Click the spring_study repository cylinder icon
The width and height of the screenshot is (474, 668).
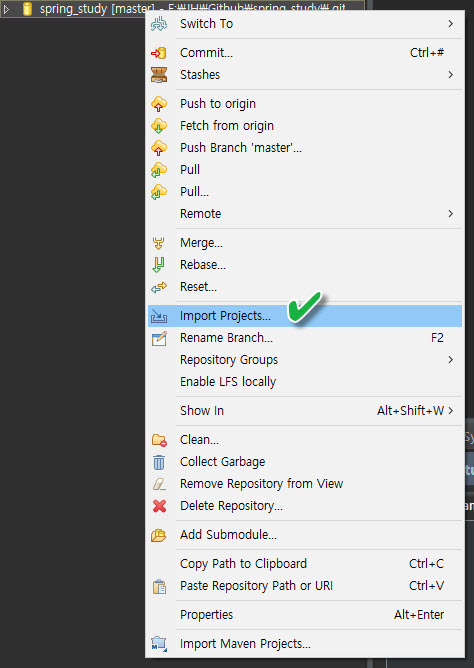(x=28, y=9)
